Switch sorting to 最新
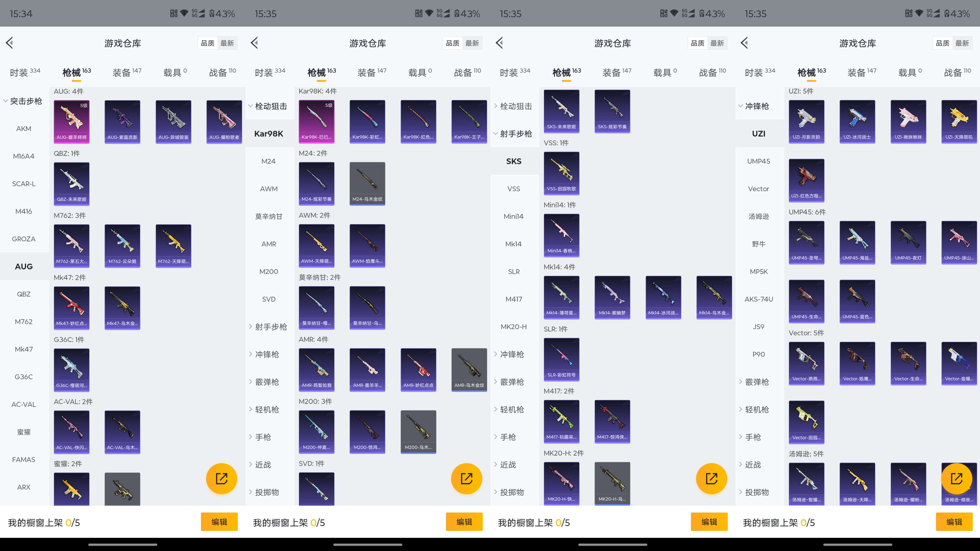This screenshot has width=980, height=551. [x=228, y=43]
